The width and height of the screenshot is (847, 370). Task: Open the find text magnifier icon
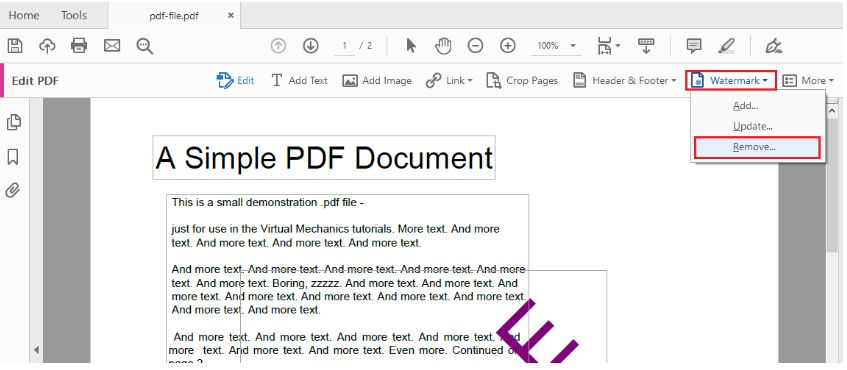point(144,46)
